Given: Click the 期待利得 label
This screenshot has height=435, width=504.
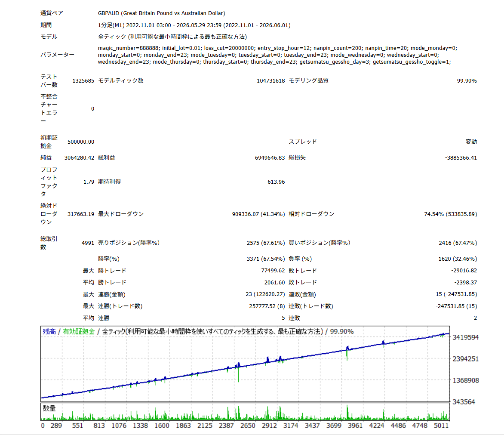Looking at the screenshot, I should (x=109, y=182).
